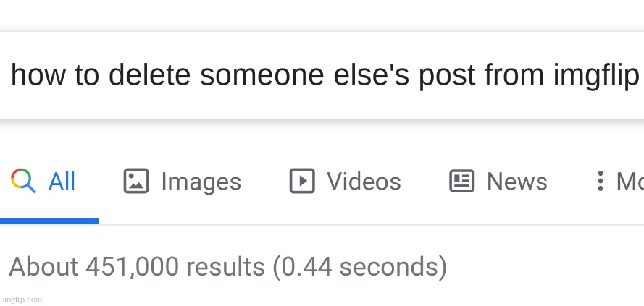This screenshot has width=644, height=306.
Task: Click the "About 451,000 results" text
Action: pyautogui.click(x=137, y=267)
